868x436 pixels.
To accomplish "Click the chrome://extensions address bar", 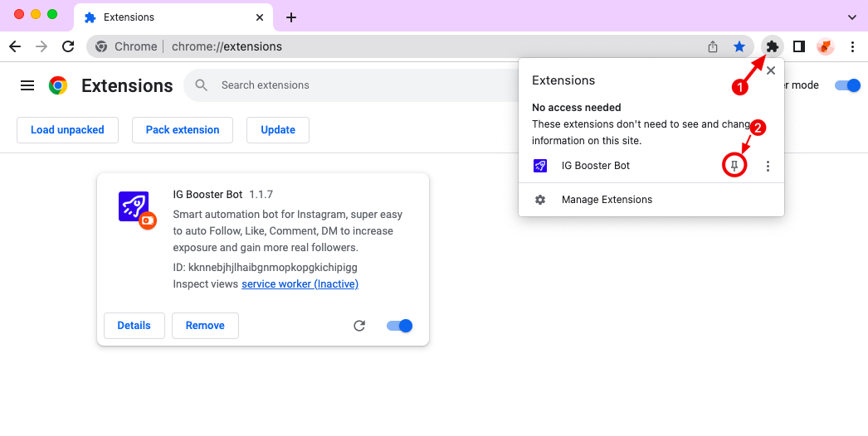I will (421, 46).
